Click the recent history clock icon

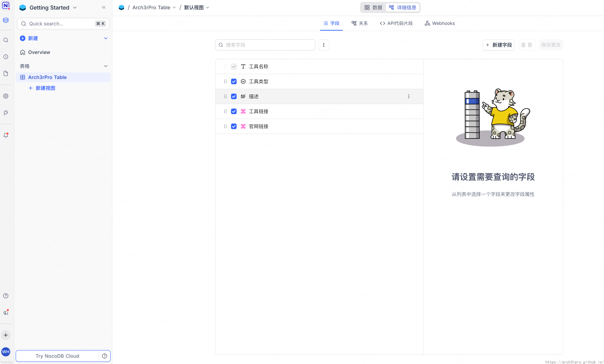point(6,57)
